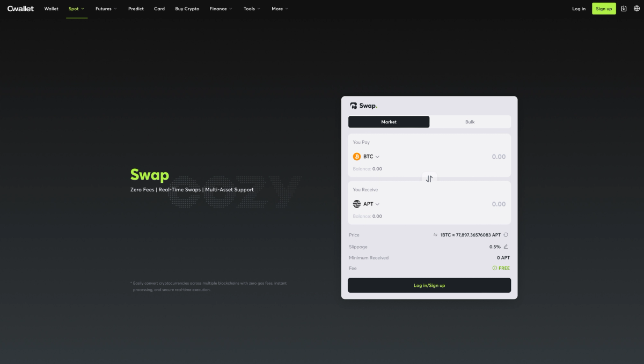Screen dimensions: 644x364
Task: Expand the Futures menu
Action: (106, 9)
